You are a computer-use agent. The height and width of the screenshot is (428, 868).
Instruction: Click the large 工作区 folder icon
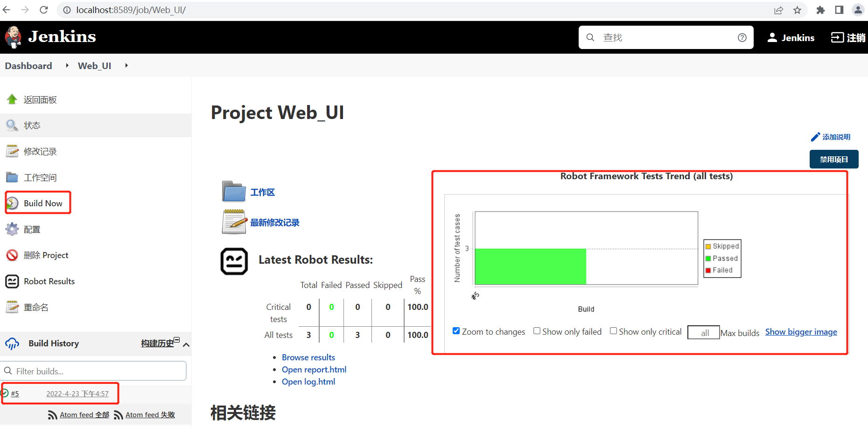(x=234, y=191)
